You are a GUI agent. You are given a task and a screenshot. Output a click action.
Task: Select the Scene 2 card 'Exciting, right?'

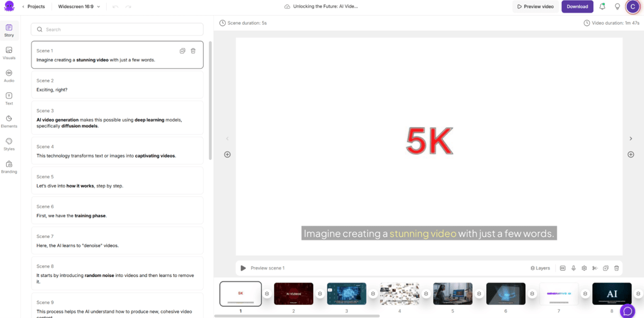pos(117,85)
